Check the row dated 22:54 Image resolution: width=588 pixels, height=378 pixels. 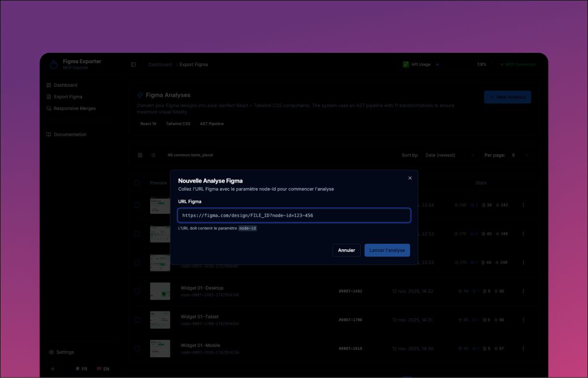tap(137, 205)
